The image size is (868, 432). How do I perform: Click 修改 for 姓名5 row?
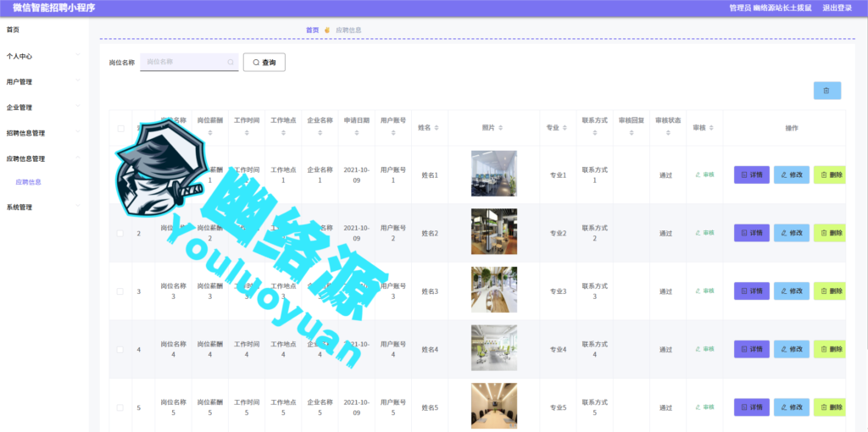(791, 407)
